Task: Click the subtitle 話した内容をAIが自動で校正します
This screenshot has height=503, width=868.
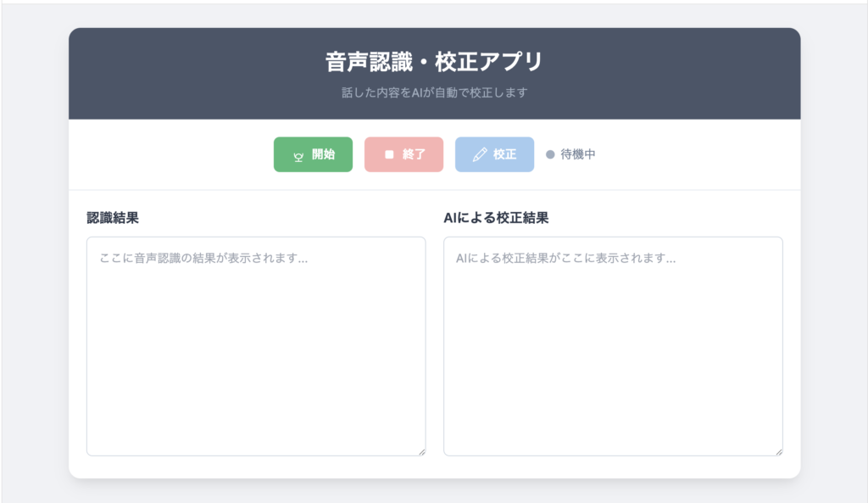Action: pos(434,92)
